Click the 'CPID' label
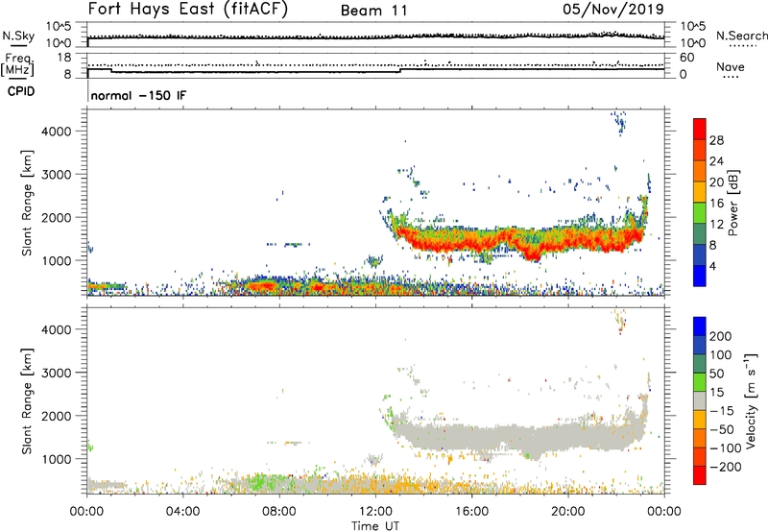This screenshot has width=768, height=532. 21,91
